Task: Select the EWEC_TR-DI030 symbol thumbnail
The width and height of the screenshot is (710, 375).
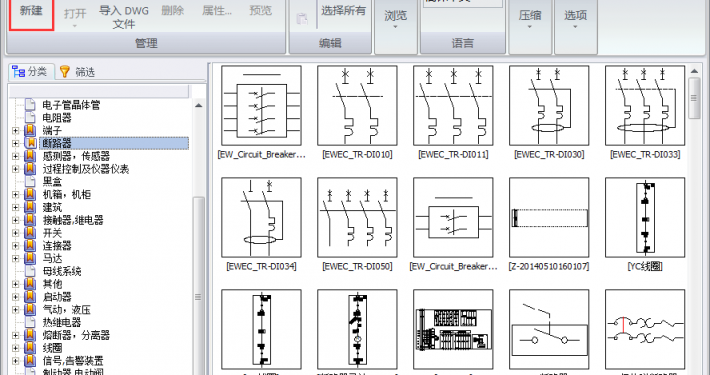Action: coord(549,106)
